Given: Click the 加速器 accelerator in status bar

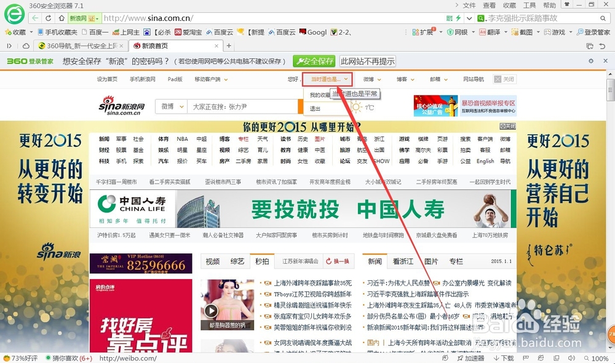Looking at the screenshot, I should [470, 358].
